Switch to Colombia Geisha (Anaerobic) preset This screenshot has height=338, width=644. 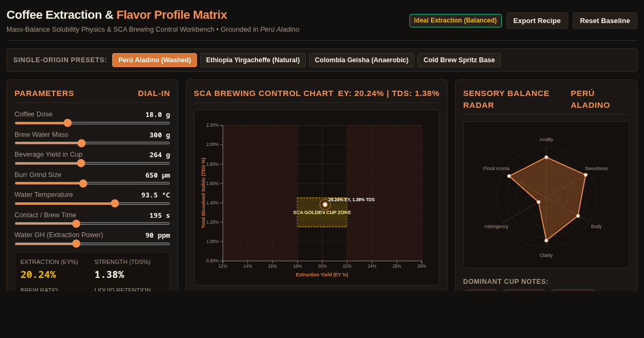[x=361, y=60]
